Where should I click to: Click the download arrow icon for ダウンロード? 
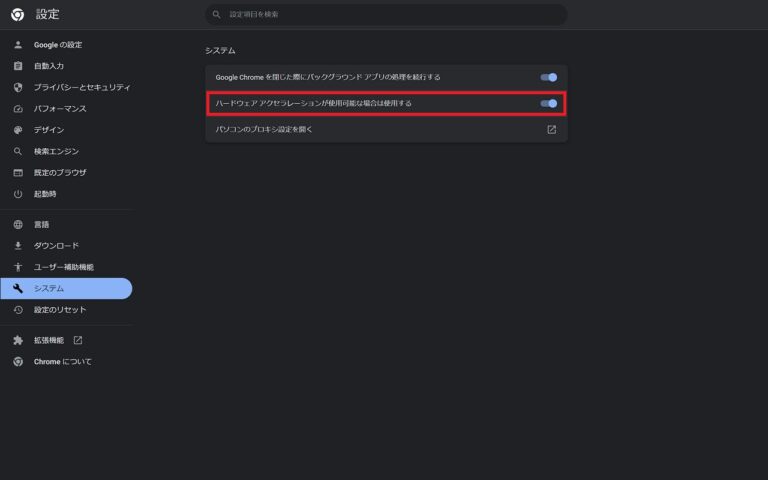18,246
